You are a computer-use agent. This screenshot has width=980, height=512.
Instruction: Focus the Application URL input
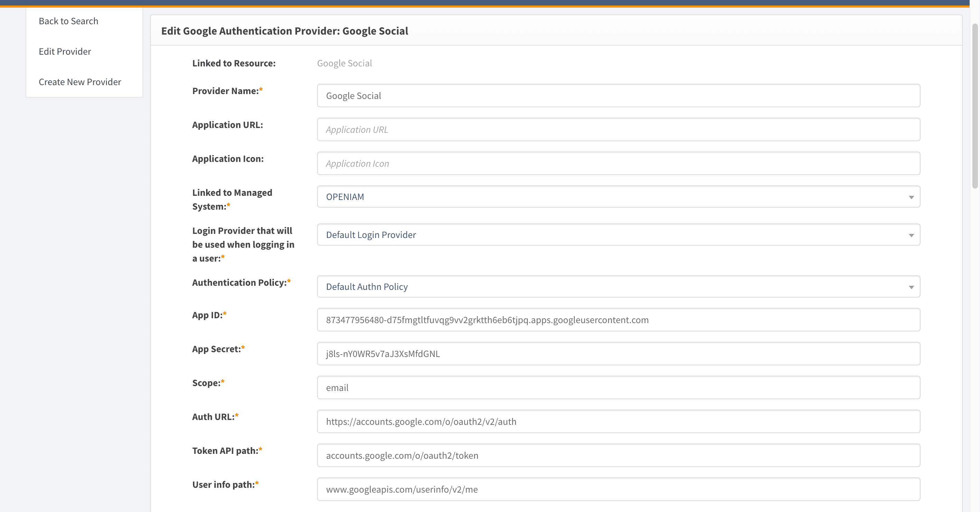pos(618,129)
